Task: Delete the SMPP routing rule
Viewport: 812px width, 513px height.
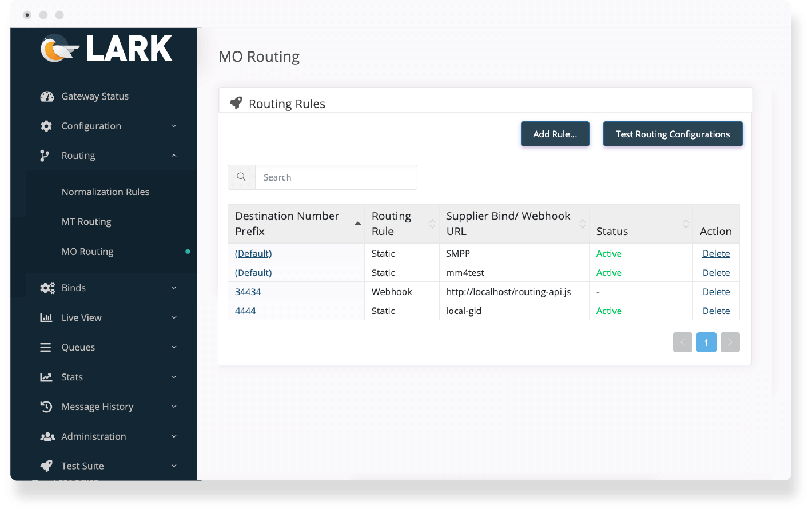Action: (x=716, y=253)
